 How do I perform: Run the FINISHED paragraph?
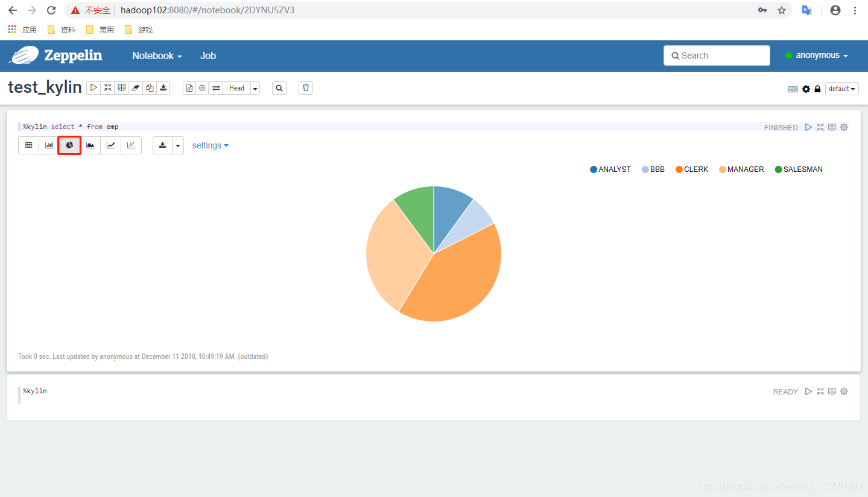808,127
